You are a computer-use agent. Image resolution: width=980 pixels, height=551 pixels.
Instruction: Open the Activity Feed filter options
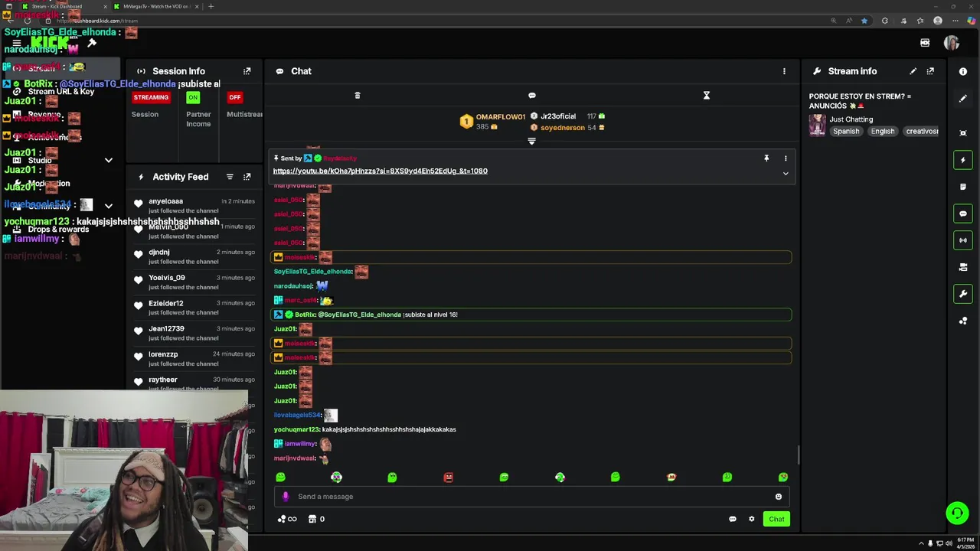pyautogui.click(x=230, y=177)
